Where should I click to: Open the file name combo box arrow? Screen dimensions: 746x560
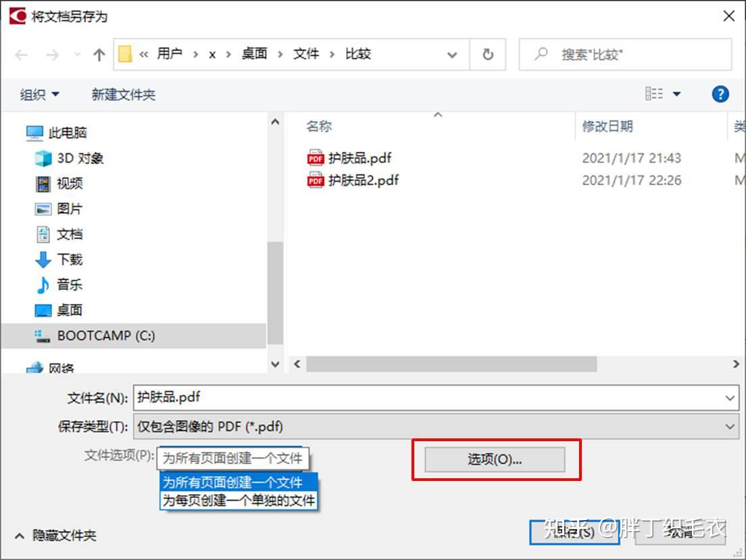pos(730,398)
